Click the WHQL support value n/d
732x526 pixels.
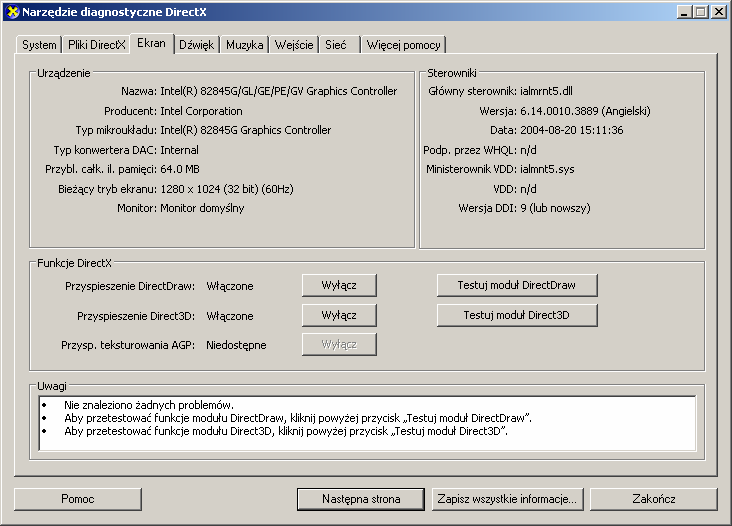pos(528,150)
